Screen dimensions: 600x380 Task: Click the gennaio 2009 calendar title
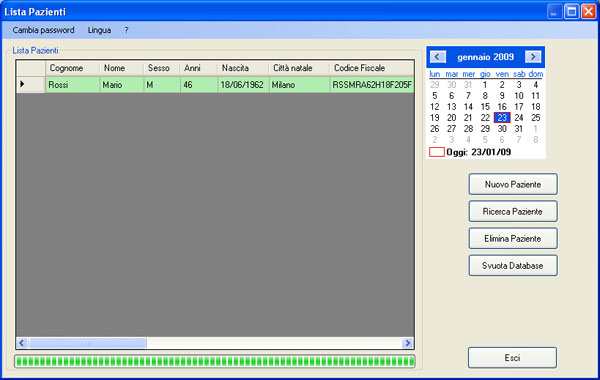485,57
